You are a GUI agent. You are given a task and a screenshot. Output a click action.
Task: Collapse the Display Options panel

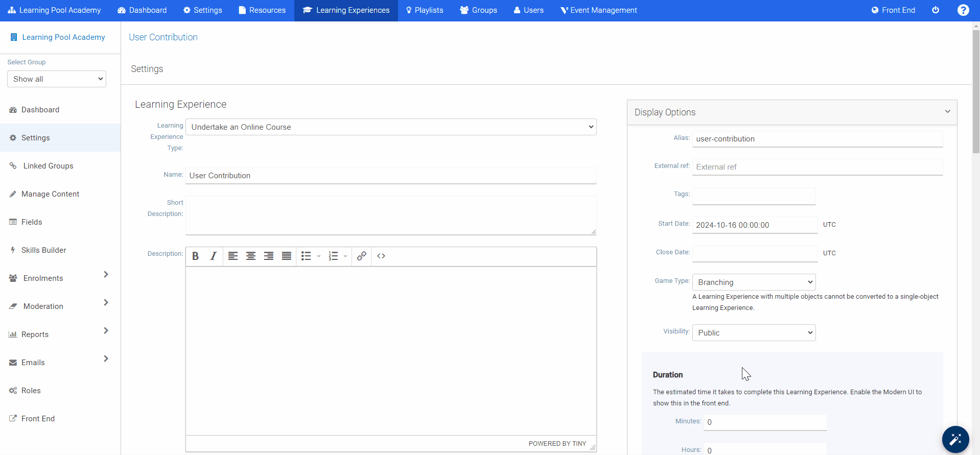click(x=947, y=112)
